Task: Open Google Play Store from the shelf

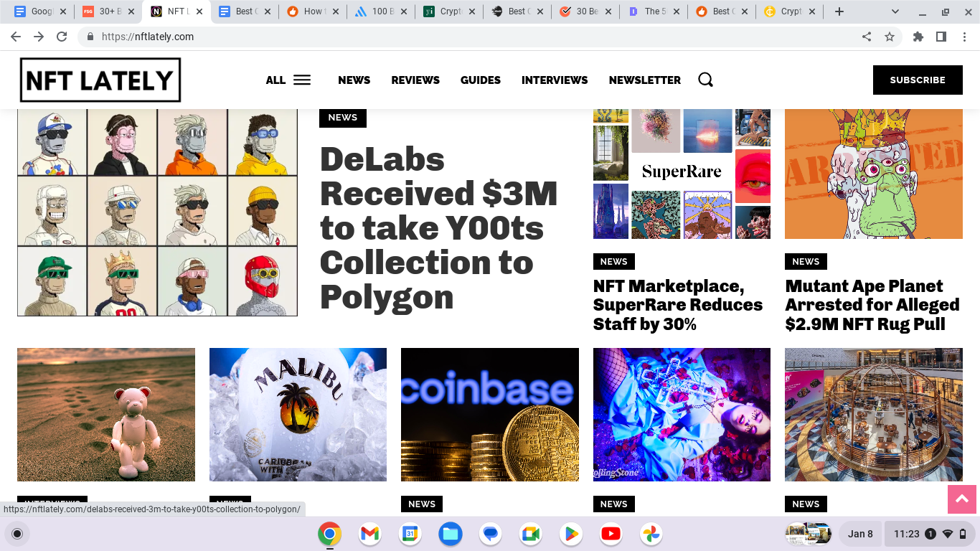Action: (570, 534)
